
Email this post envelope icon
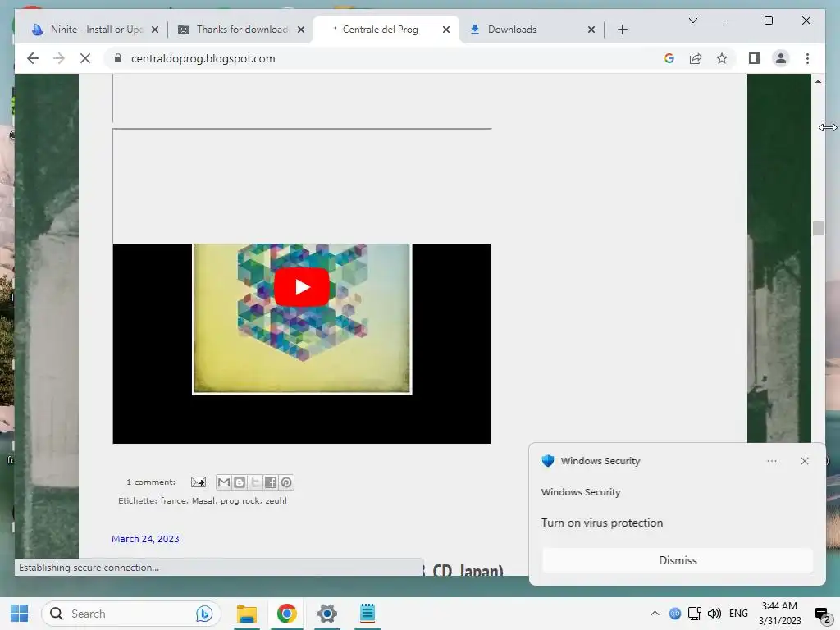(x=199, y=482)
